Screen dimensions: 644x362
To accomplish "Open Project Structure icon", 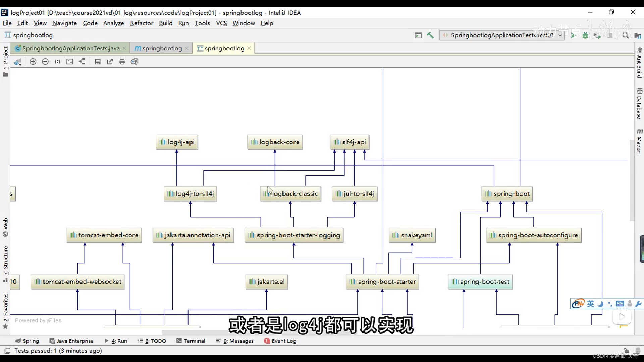I will 638,35.
